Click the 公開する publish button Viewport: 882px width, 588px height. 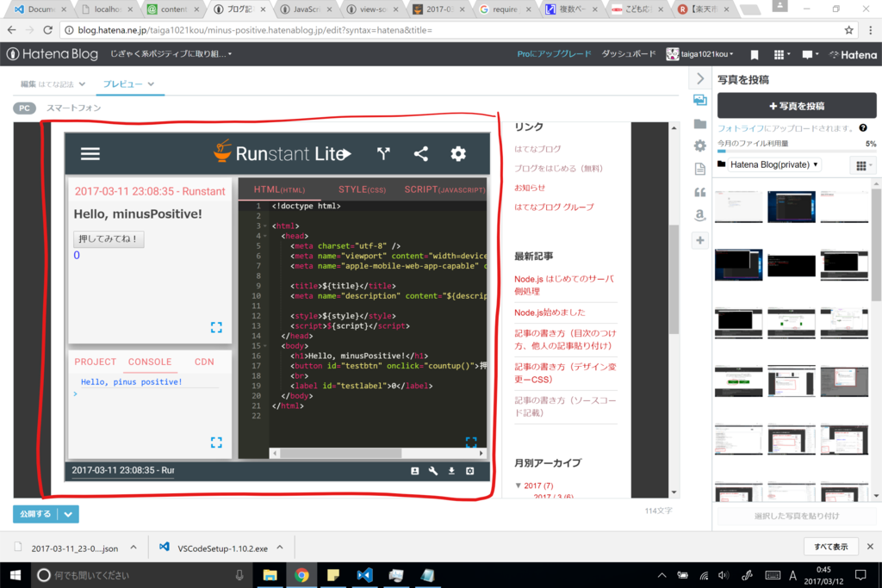[35, 514]
